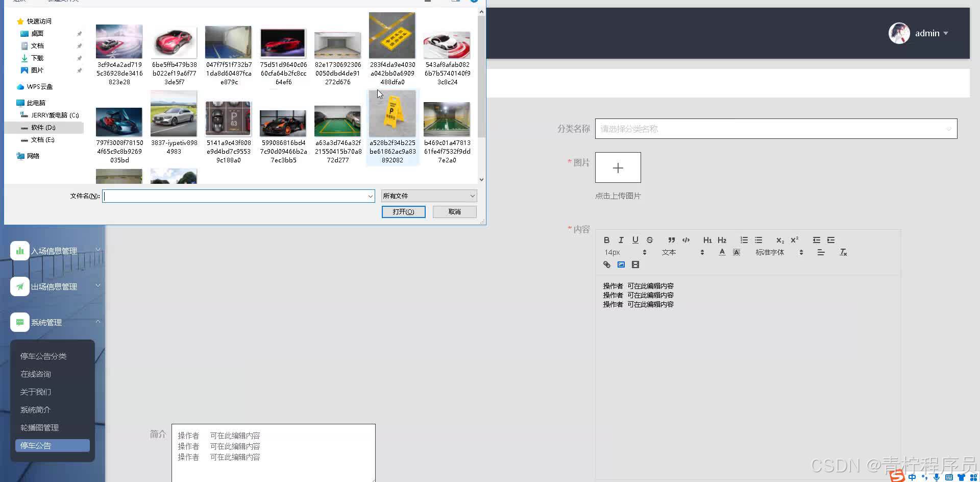Click the blockquote icon in editor toolbar
This screenshot has width=980, height=482.
point(671,240)
